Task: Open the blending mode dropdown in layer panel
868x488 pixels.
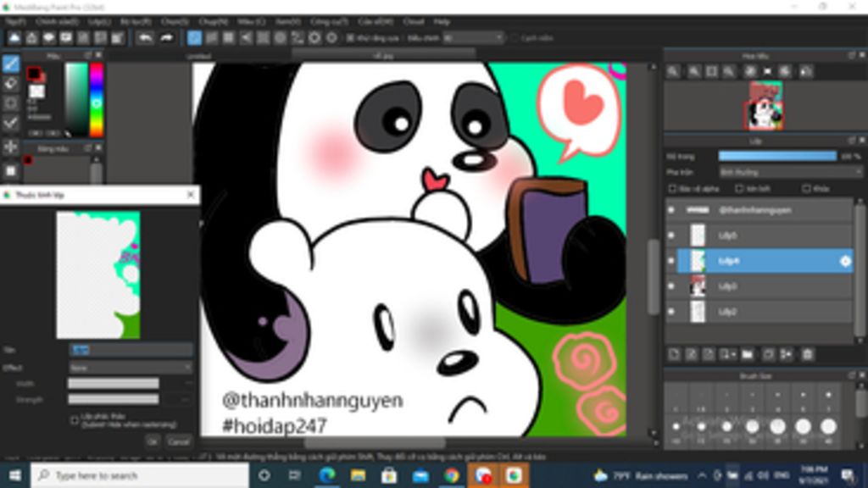Action: click(x=791, y=172)
